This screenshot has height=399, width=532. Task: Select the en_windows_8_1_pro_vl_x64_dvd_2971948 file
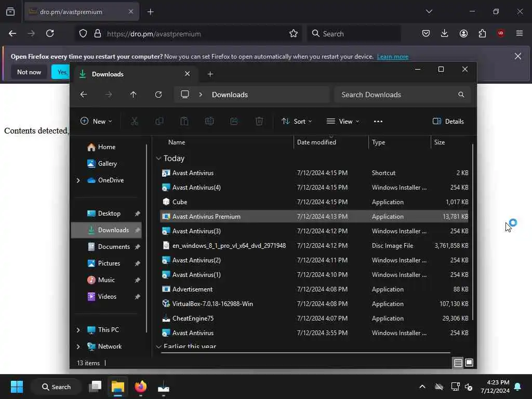pyautogui.click(x=314, y=246)
